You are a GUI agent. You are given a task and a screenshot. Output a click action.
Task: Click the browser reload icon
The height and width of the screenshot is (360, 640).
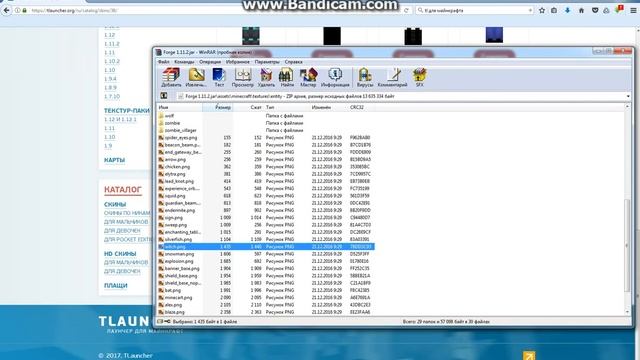pyautogui.click(x=406, y=10)
